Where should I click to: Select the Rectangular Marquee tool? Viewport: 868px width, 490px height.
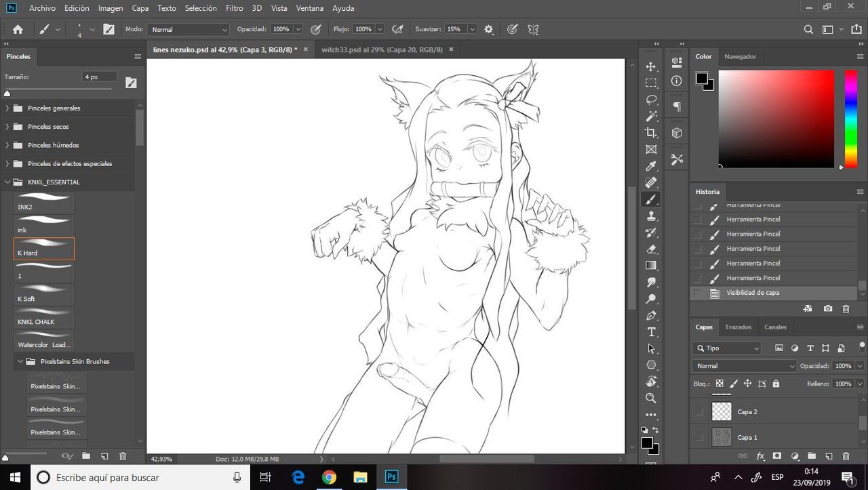651,83
